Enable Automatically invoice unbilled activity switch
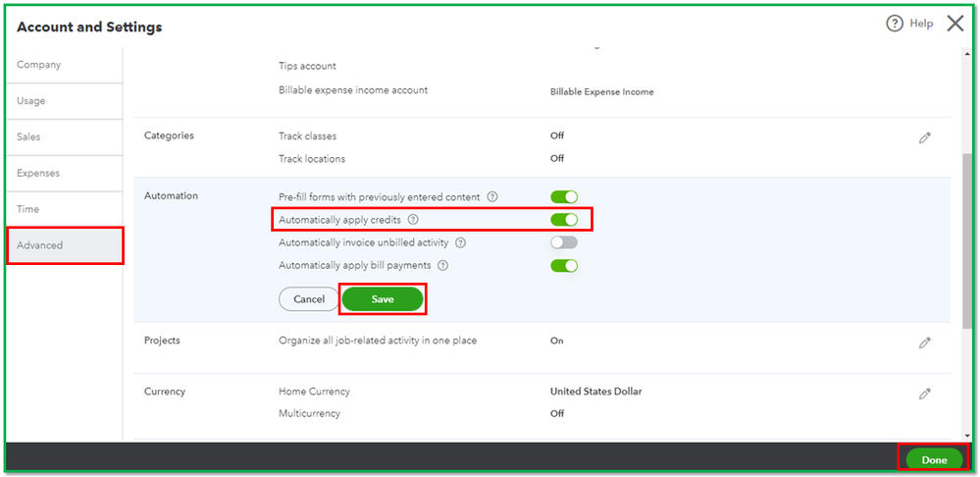Image resolution: width=980 pixels, height=477 pixels. click(564, 242)
